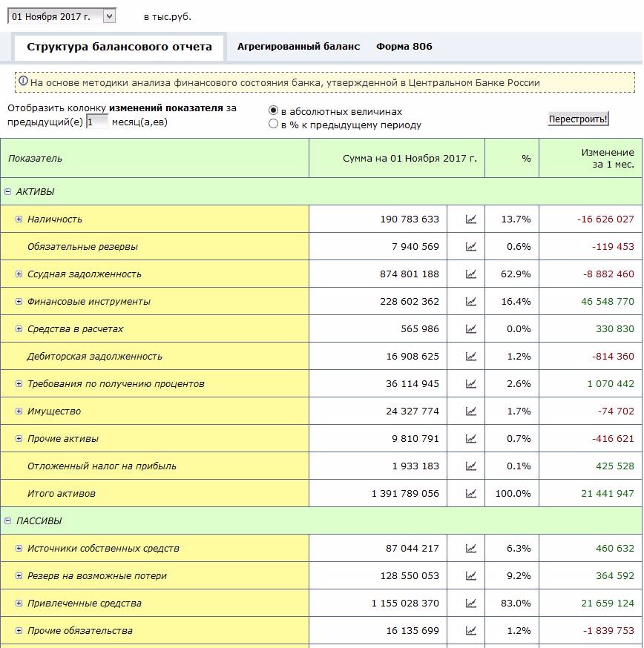
Task: Open chart icon for Привлеченные средства row
Action: [470, 603]
